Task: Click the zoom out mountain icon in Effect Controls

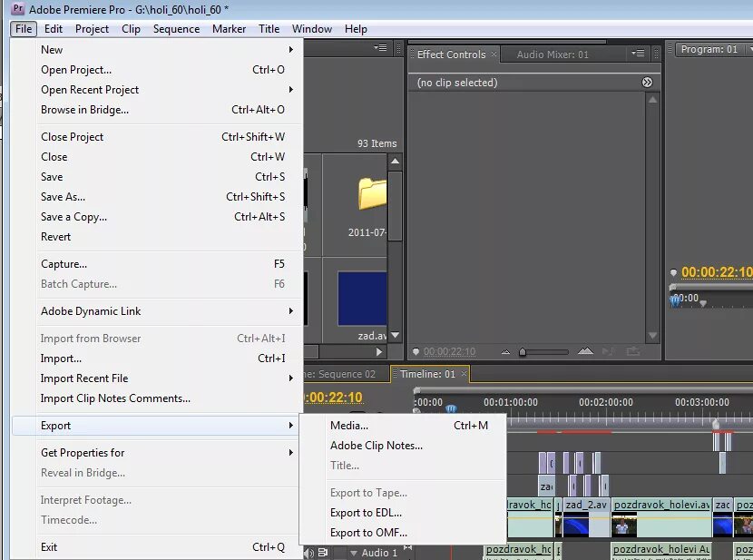Action: [x=505, y=352]
